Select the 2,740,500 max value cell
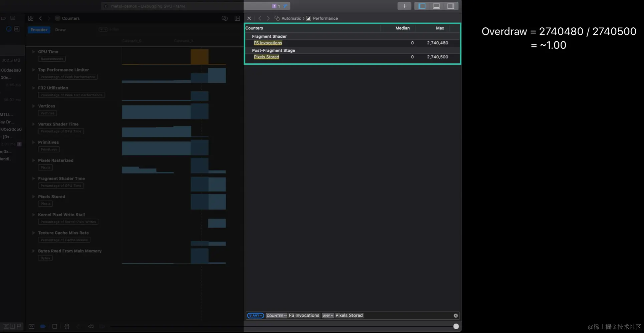 click(437, 57)
